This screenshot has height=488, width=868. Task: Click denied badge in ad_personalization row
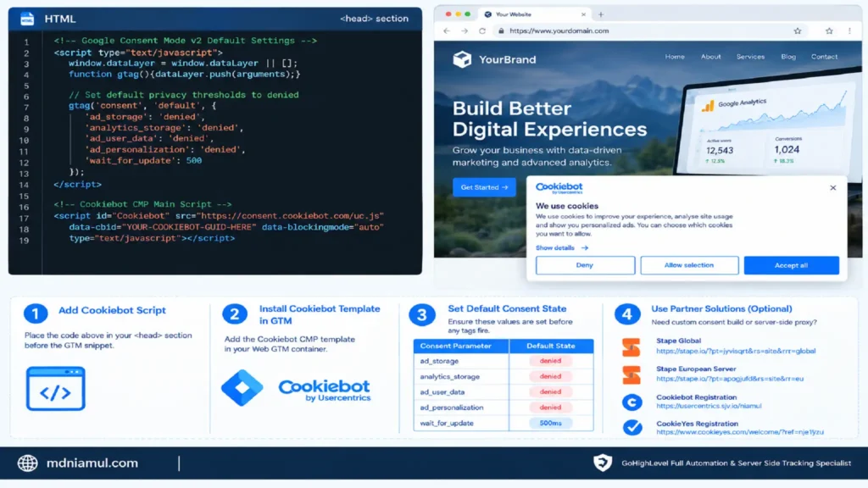[550, 408]
